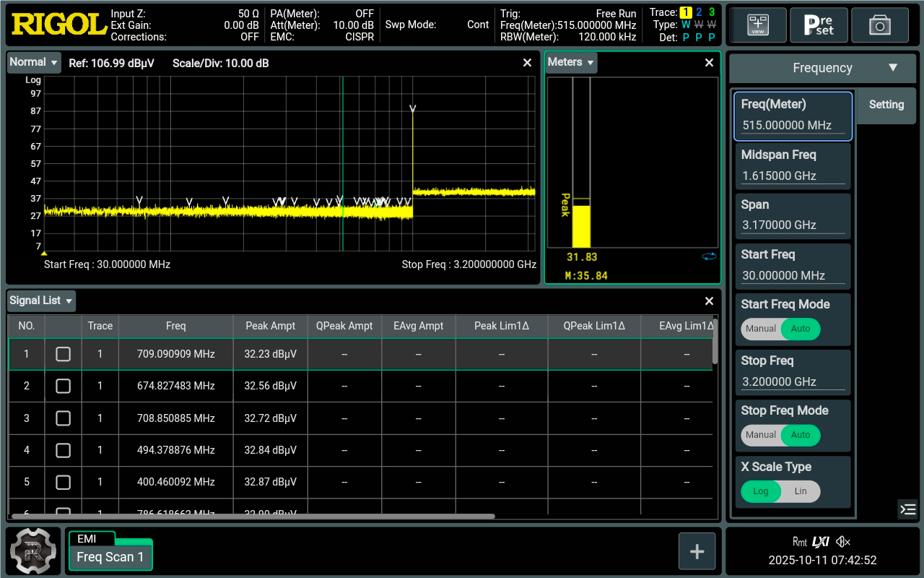Click the plus icon to add measurement
The image size is (924, 578).
697,551
